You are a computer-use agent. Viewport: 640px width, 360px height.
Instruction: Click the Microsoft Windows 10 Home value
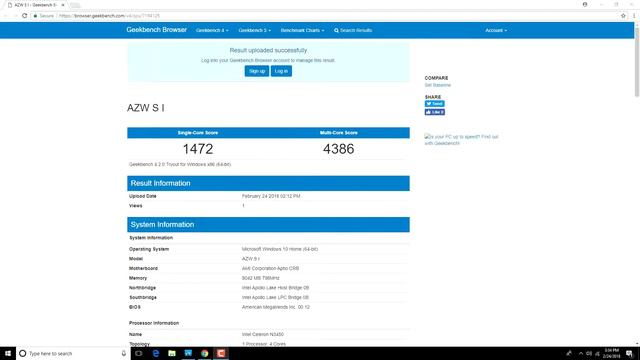point(280,249)
